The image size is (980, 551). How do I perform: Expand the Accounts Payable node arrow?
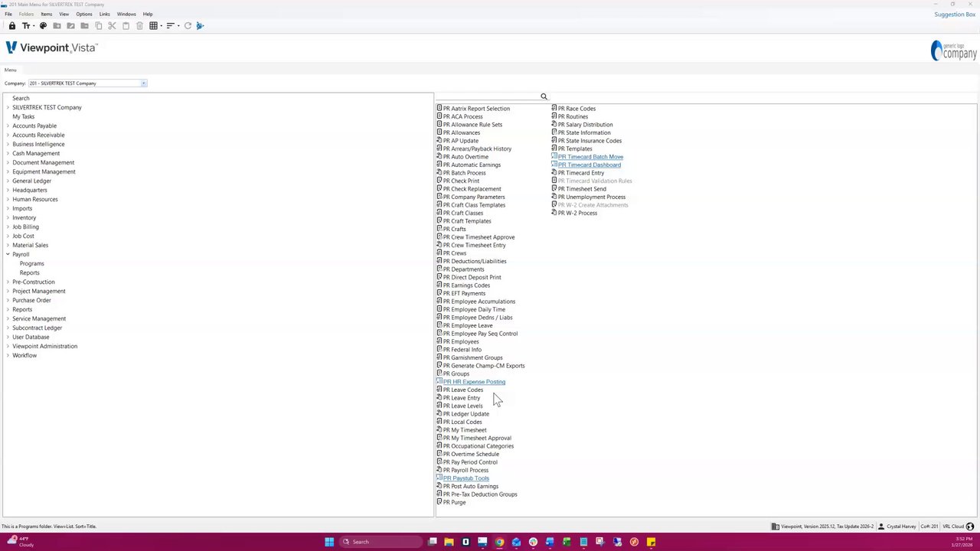point(8,126)
